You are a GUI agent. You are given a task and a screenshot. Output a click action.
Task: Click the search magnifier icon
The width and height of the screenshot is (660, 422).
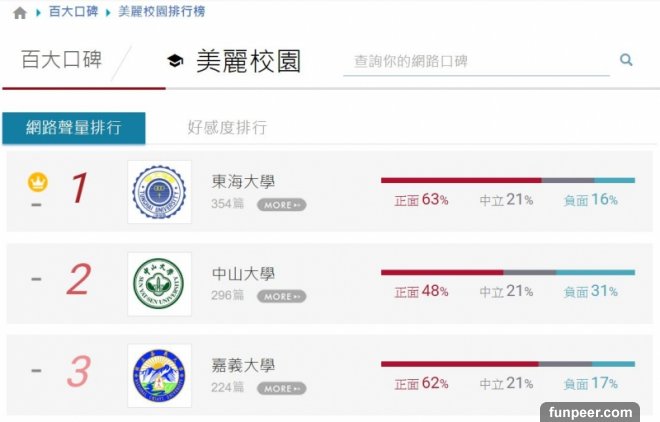pos(626,60)
